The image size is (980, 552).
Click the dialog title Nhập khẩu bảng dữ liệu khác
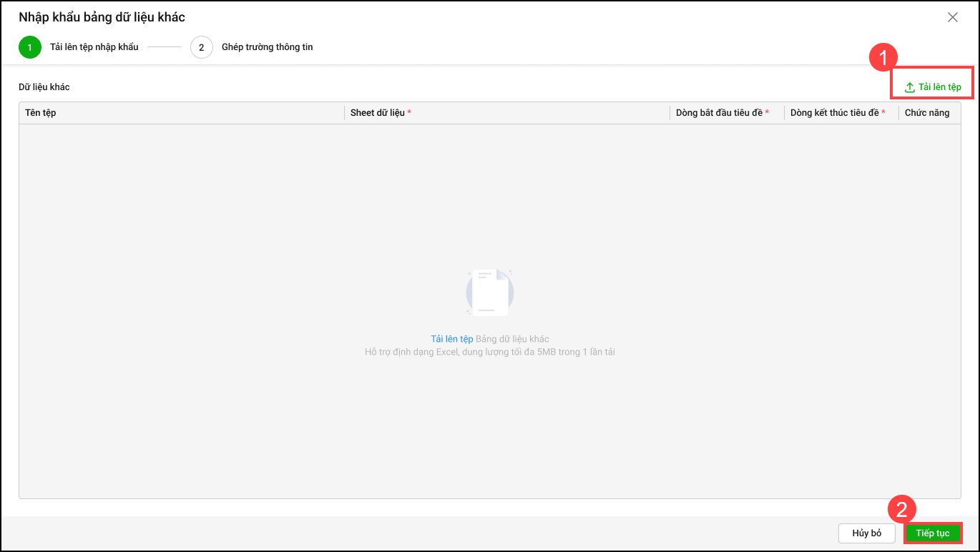pos(102,17)
